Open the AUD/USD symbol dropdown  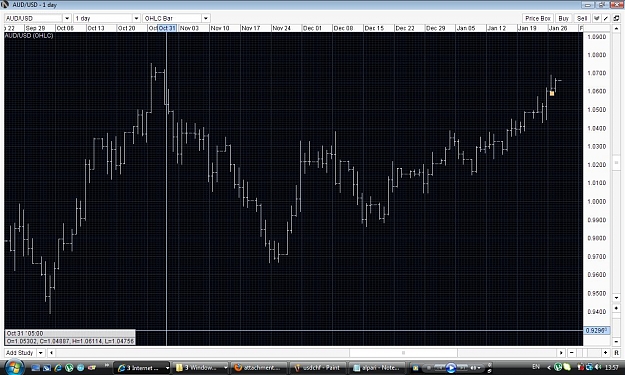[67, 18]
